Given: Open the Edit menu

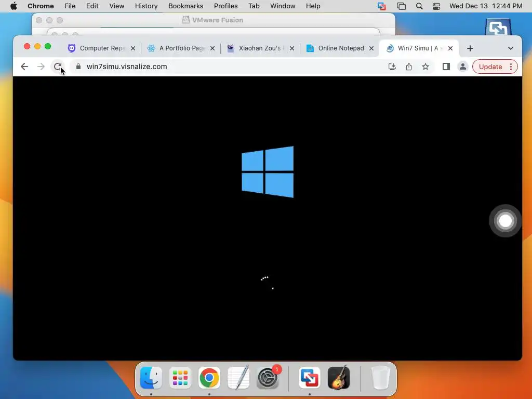Looking at the screenshot, I should [x=92, y=6].
